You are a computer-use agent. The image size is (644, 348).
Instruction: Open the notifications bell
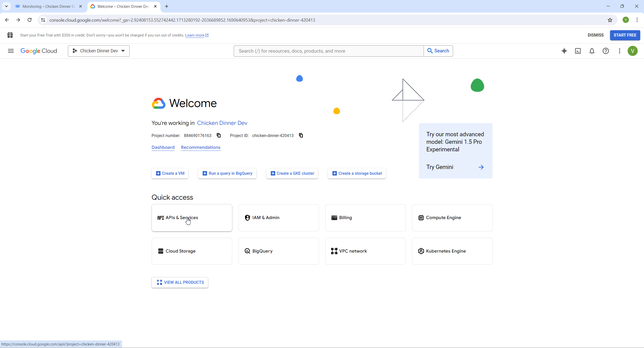point(592,51)
